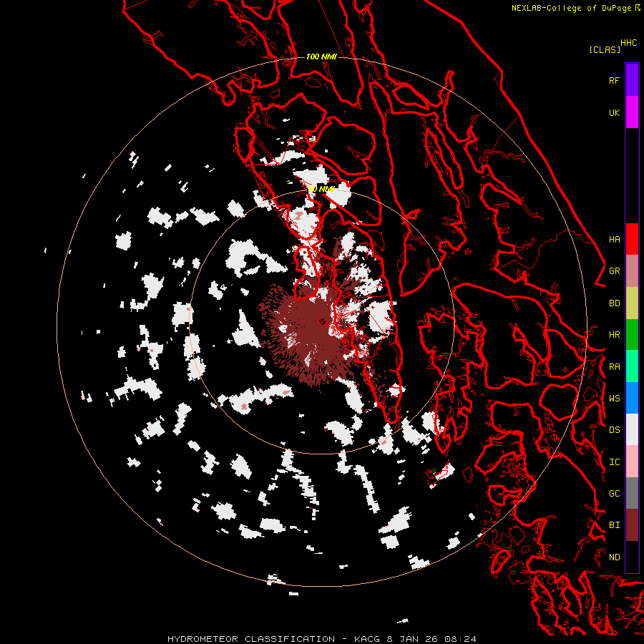This screenshot has height=644, width=644.
Task: Click the ND legend label
Action: point(614,557)
